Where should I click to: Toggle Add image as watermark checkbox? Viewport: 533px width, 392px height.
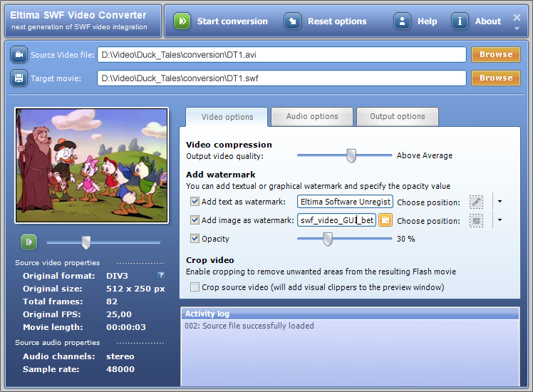pyautogui.click(x=195, y=220)
